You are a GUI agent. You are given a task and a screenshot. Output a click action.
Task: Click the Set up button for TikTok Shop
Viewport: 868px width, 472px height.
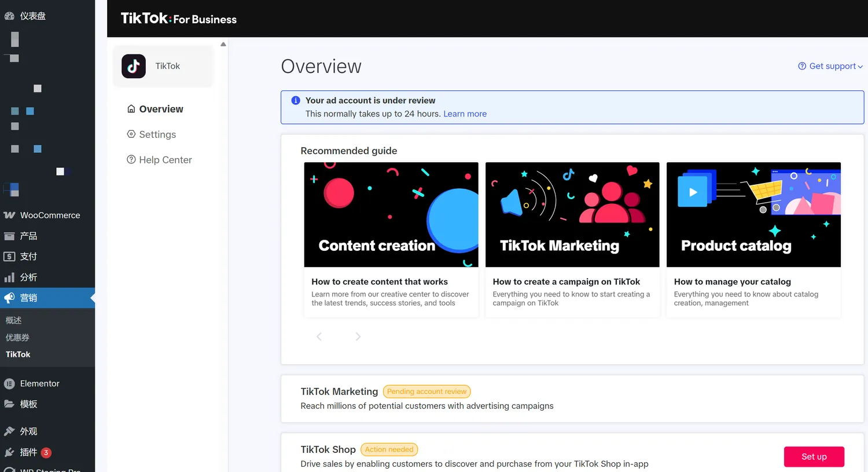point(814,456)
